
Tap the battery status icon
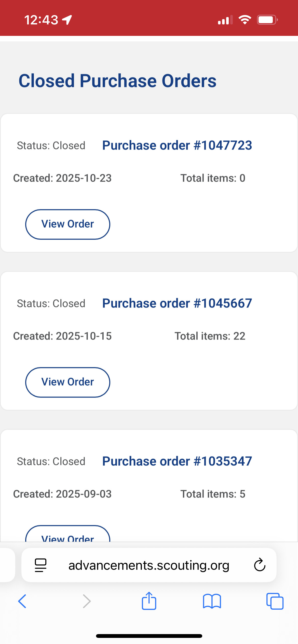(267, 20)
